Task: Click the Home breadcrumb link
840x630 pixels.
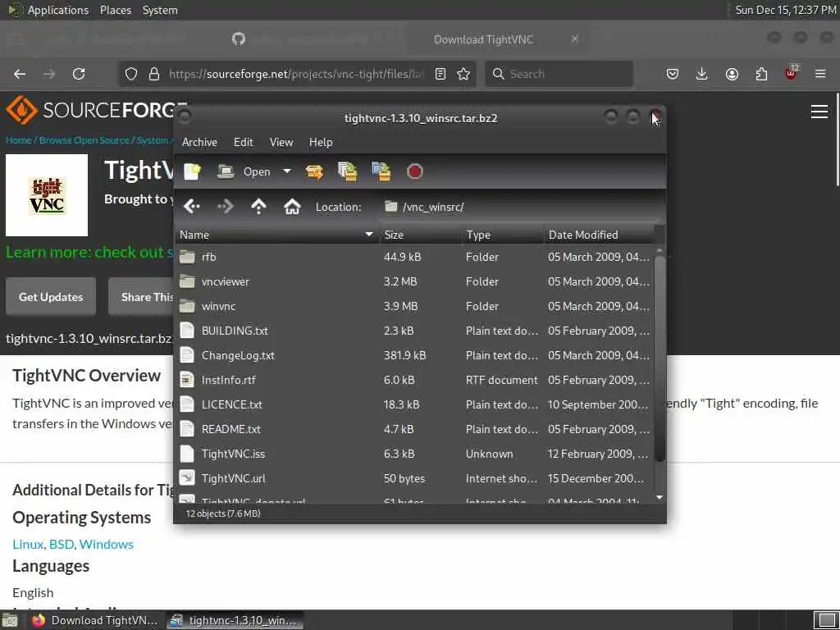Action: [19, 140]
